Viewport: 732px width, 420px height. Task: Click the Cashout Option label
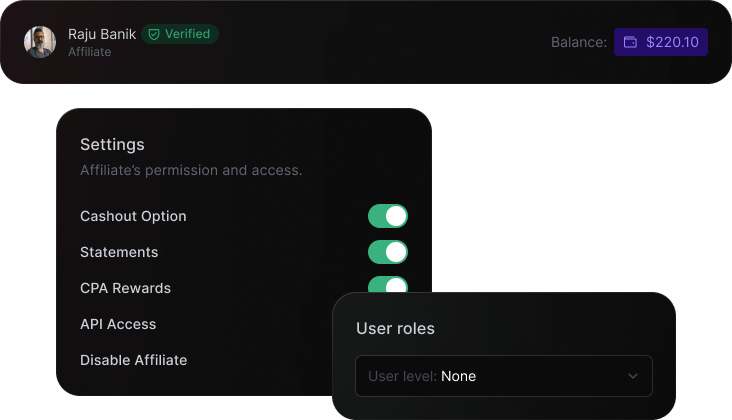133,216
